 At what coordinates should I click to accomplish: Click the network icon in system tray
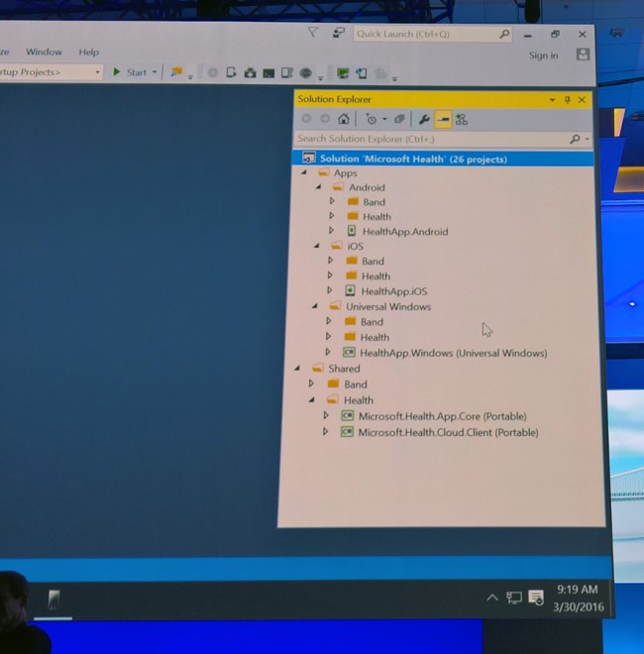514,598
